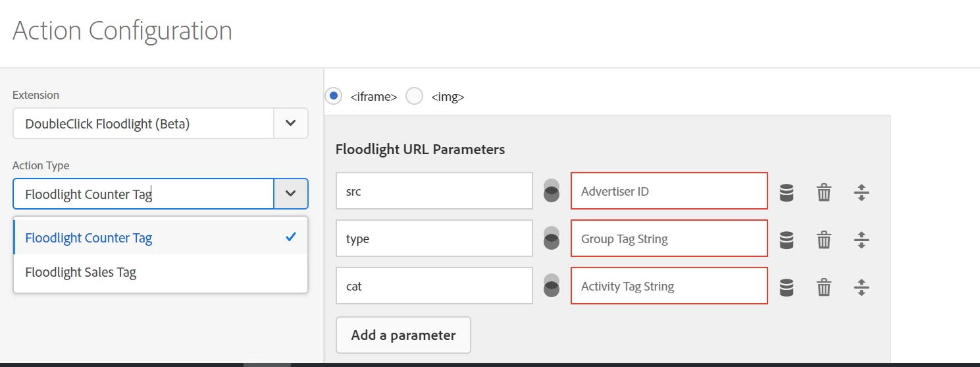Delete the type parameter row

823,239
